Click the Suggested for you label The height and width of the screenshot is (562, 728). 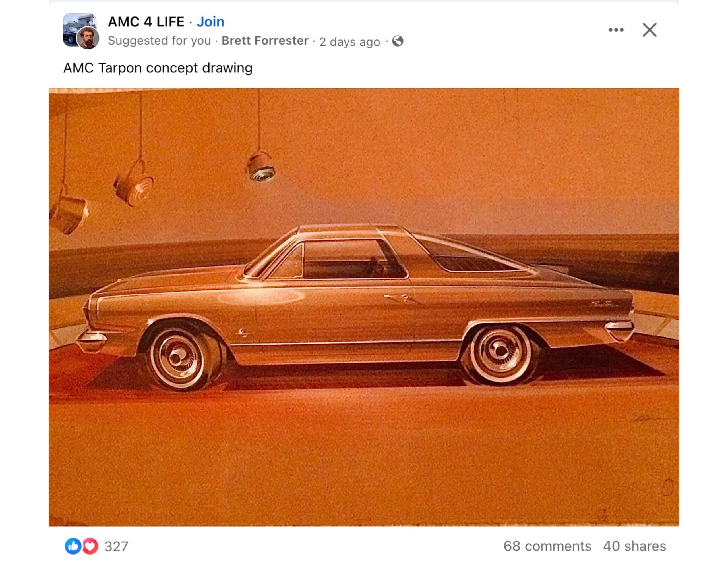point(159,41)
